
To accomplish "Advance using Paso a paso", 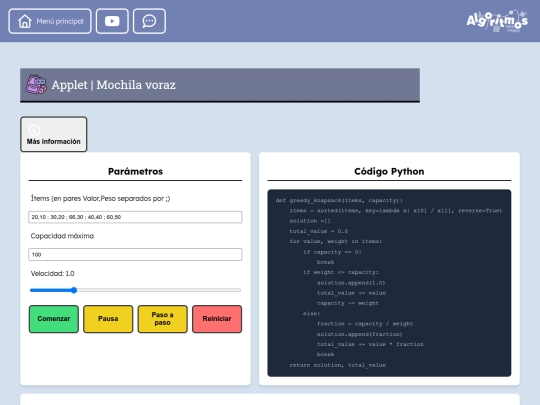I will (163, 319).
